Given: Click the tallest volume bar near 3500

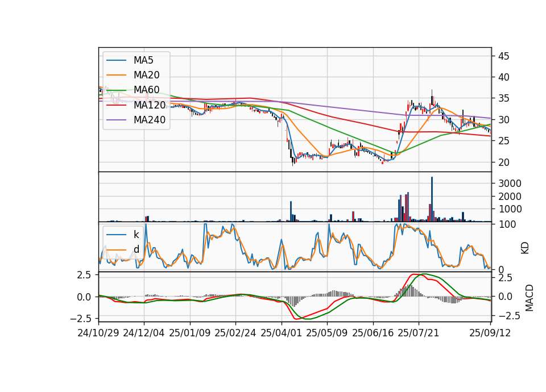Looking at the screenshot, I should pyautogui.click(x=432, y=199).
